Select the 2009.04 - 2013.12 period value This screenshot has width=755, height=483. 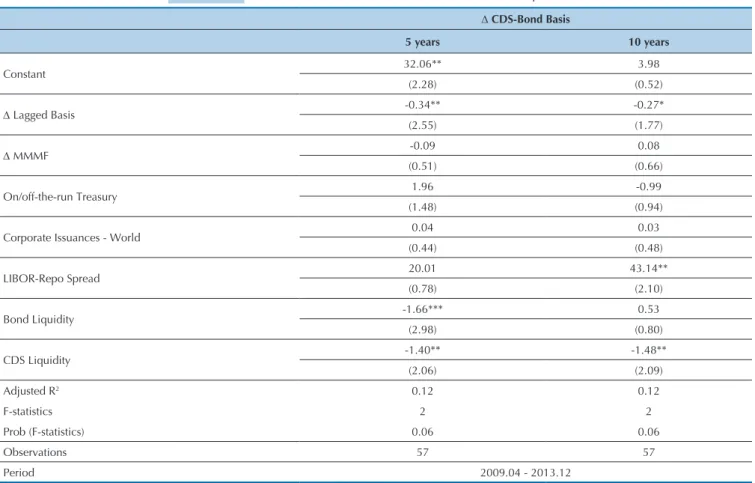(525, 473)
